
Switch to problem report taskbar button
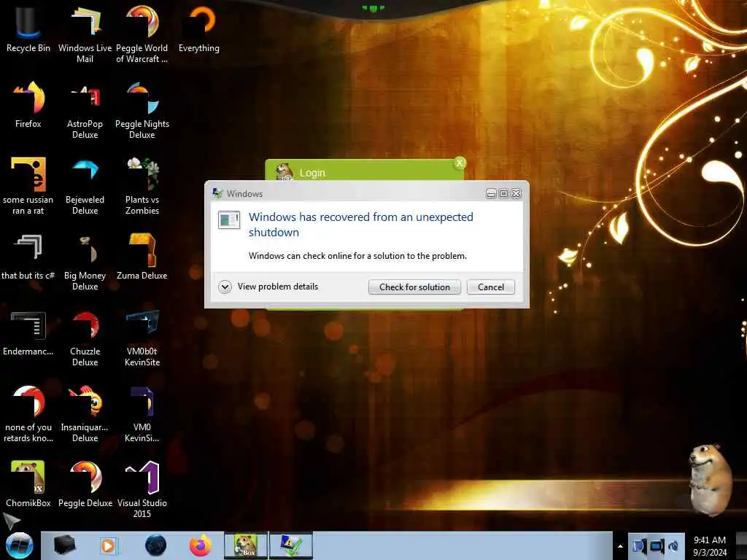[x=291, y=545]
